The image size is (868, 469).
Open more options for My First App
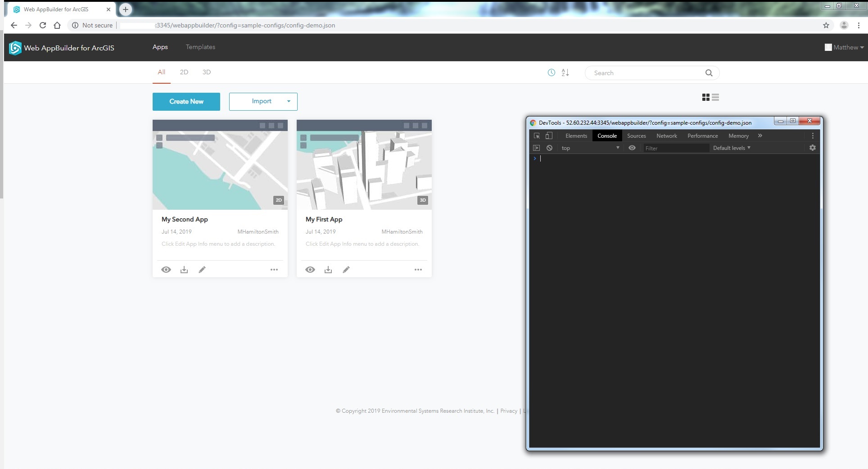pyautogui.click(x=418, y=270)
